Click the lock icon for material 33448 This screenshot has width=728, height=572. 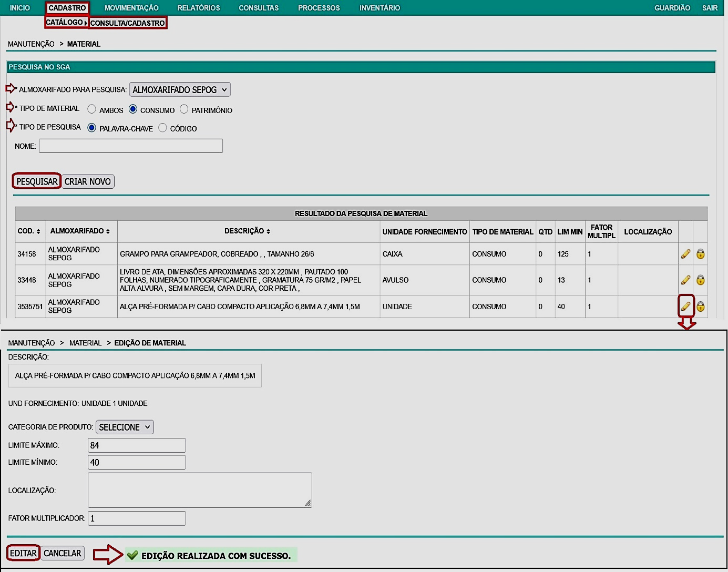(x=700, y=280)
